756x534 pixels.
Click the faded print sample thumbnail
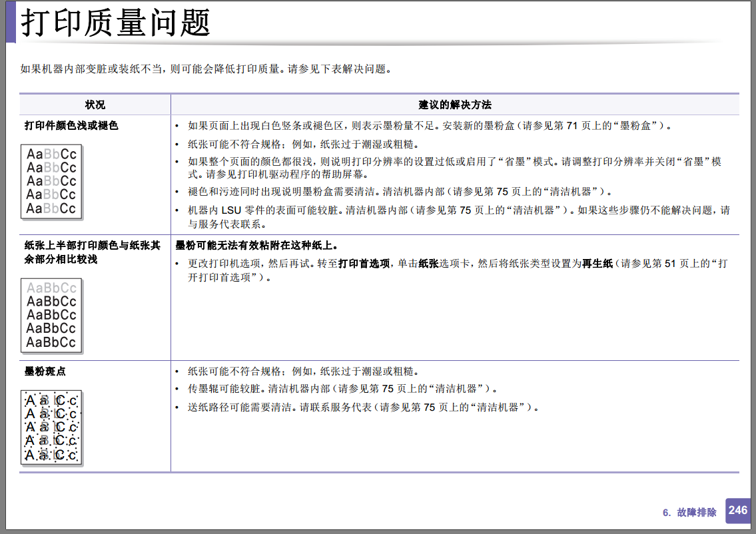(x=51, y=182)
